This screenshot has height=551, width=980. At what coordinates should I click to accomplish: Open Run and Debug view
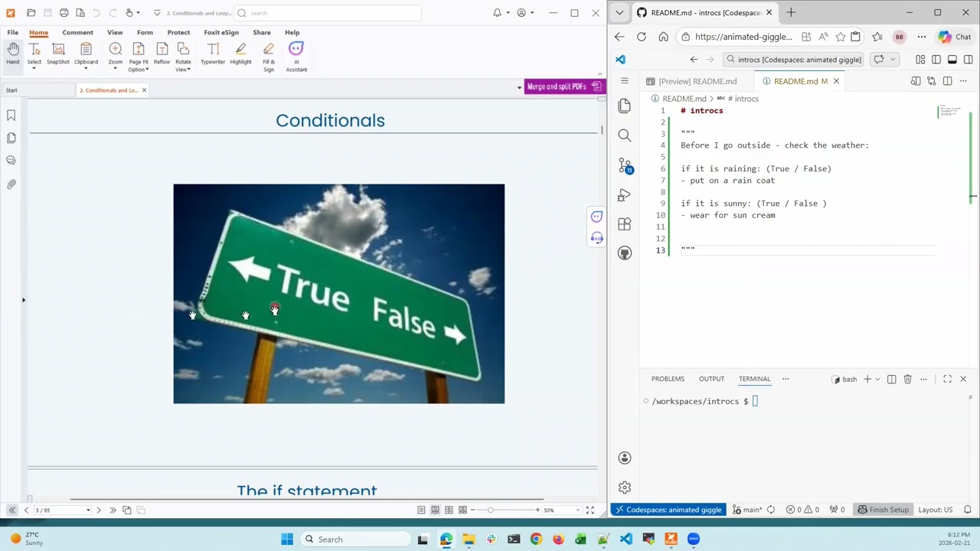coord(625,194)
